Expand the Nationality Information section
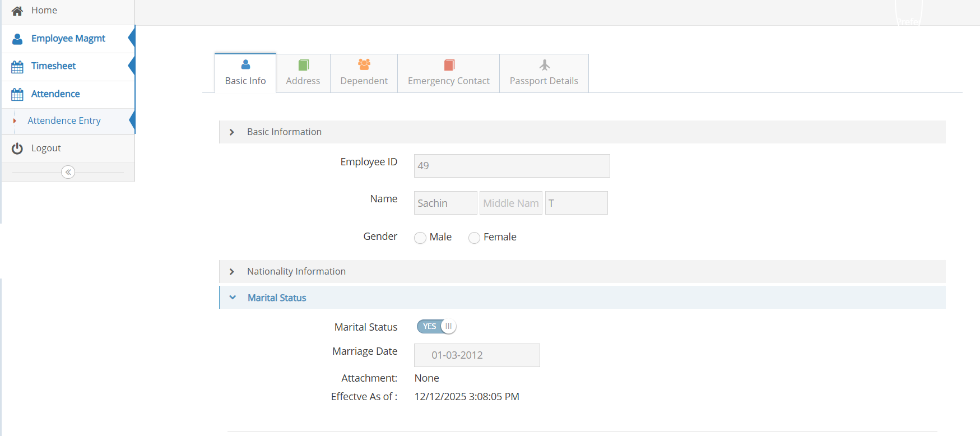Screen dimensions: 980x436 point(296,272)
